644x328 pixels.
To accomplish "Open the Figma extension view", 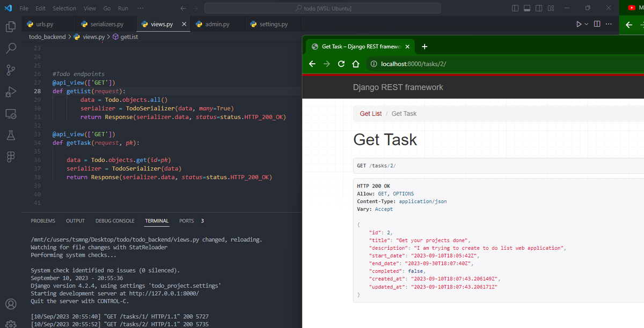I will coord(11,156).
